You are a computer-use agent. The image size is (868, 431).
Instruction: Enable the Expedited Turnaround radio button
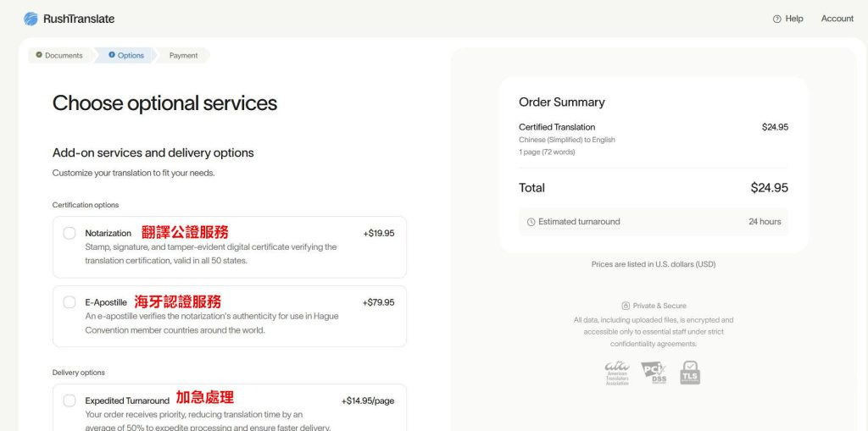pos(70,401)
